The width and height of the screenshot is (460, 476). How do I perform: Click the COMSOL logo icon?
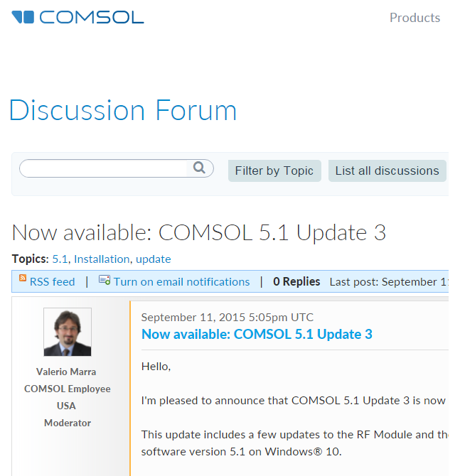(x=23, y=17)
